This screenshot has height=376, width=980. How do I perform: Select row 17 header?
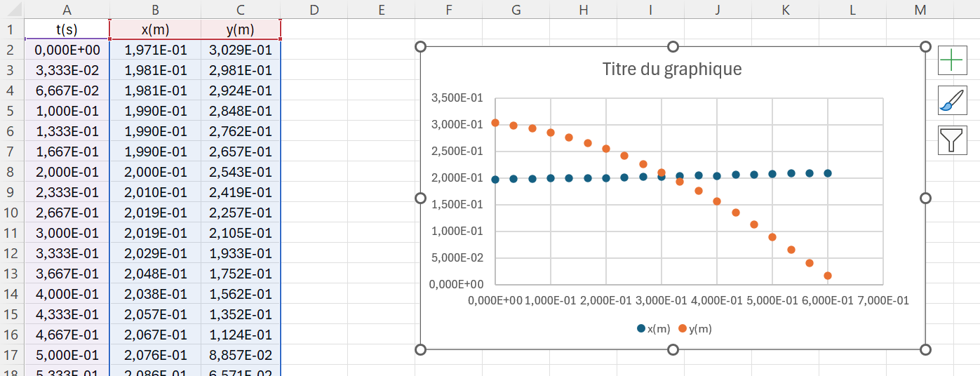[12, 355]
